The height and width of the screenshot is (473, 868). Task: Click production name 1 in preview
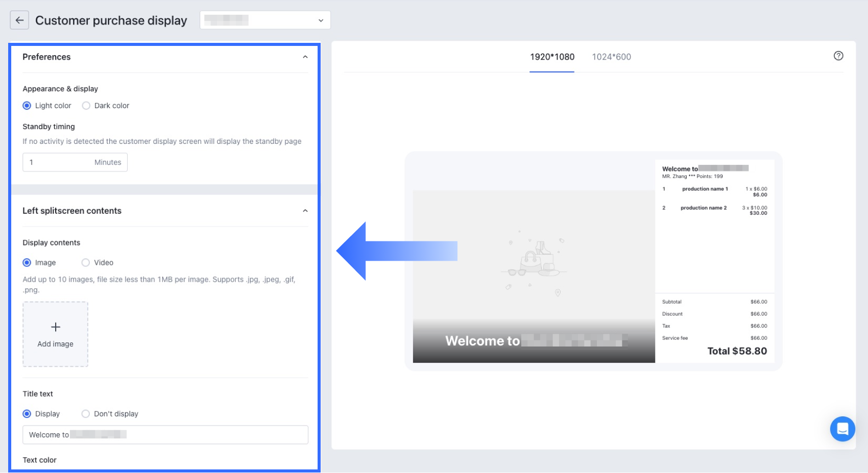tap(705, 189)
